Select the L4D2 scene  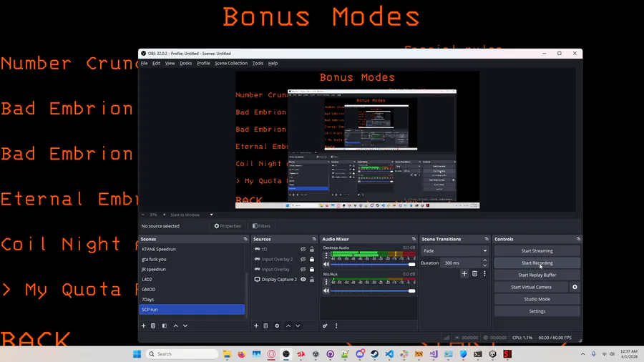192,280
